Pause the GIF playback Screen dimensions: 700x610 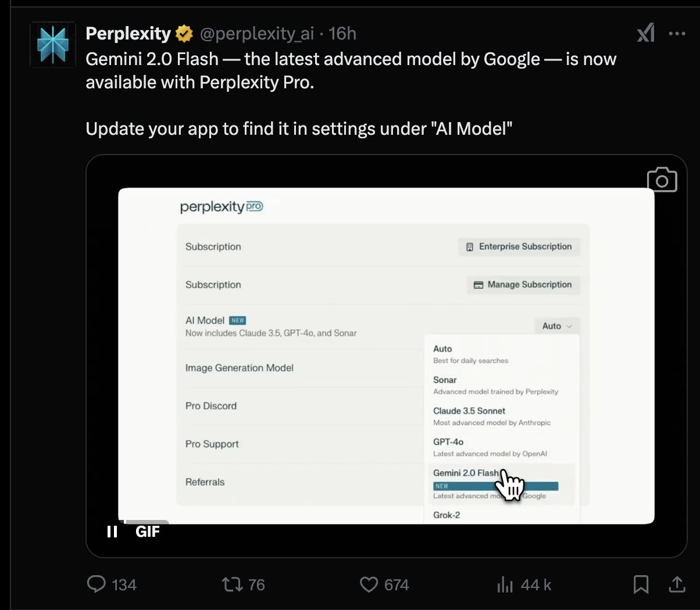click(x=112, y=532)
